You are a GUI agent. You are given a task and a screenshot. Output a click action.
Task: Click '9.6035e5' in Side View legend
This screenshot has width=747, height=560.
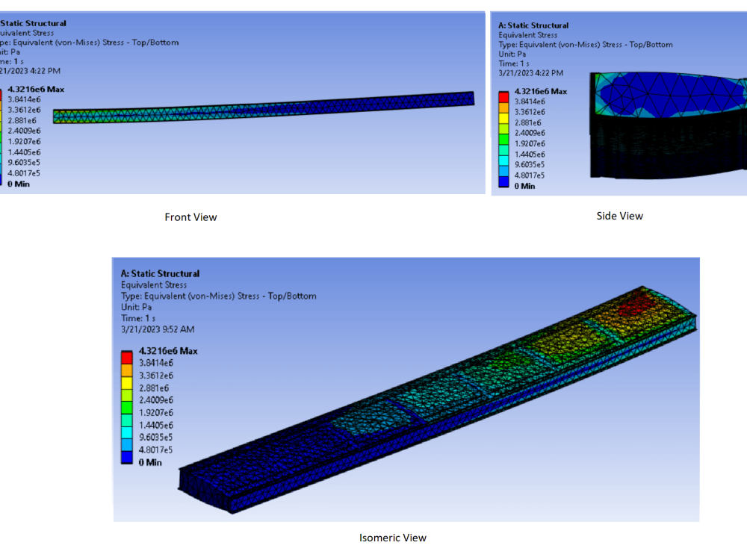point(530,165)
